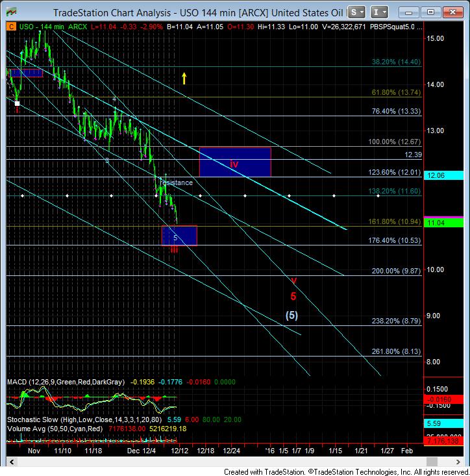Click the red 7,176,138 volume axis marker
Image resolution: width=470 pixels, height=476 pixels.
pyautogui.click(x=443, y=441)
